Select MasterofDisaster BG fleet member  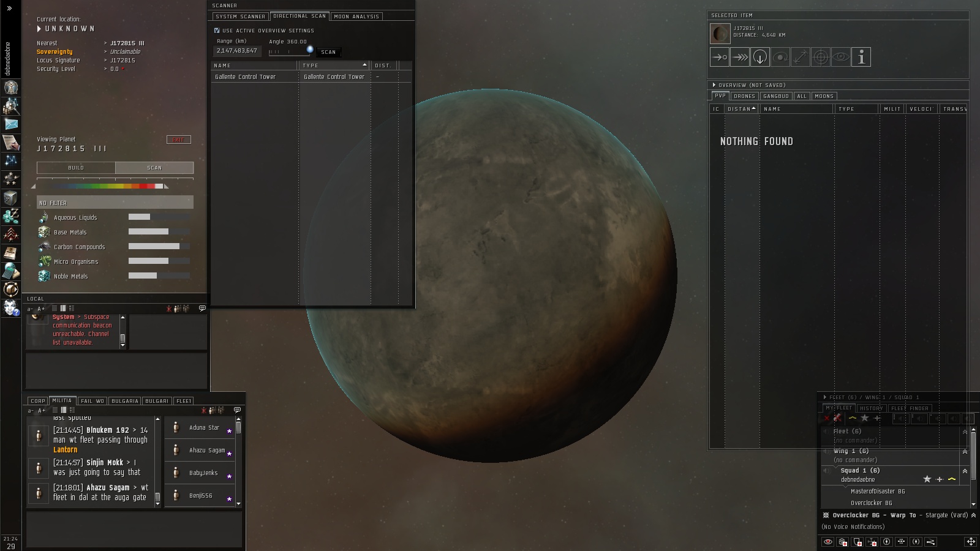tap(878, 492)
